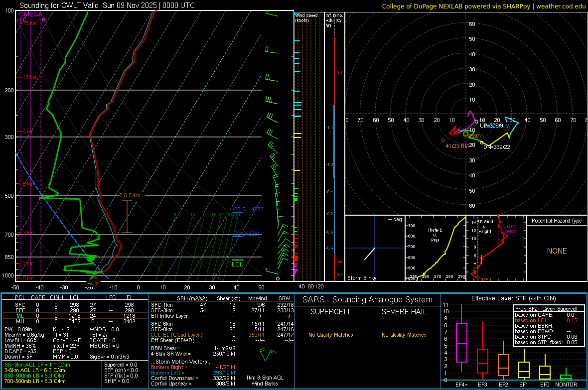The height and width of the screenshot is (390, 588).
Task: Click the 'SARS - Sounding Analogue System' title
Action: tap(368, 300)
